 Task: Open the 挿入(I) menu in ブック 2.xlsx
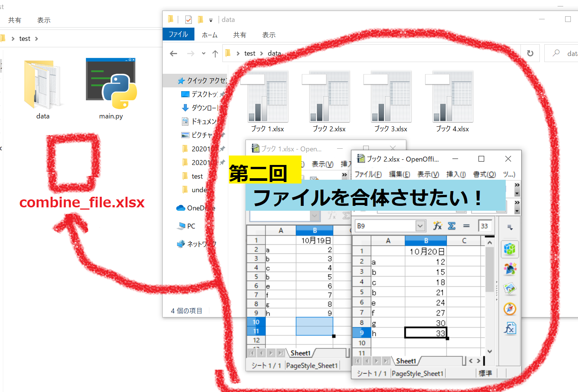coord(455,174)
